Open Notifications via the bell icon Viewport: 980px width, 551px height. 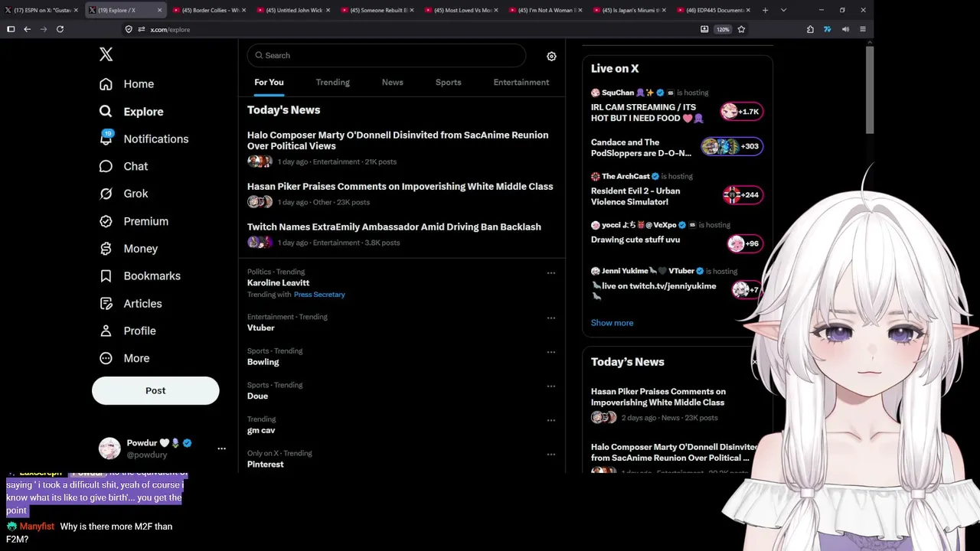point(106,139)
